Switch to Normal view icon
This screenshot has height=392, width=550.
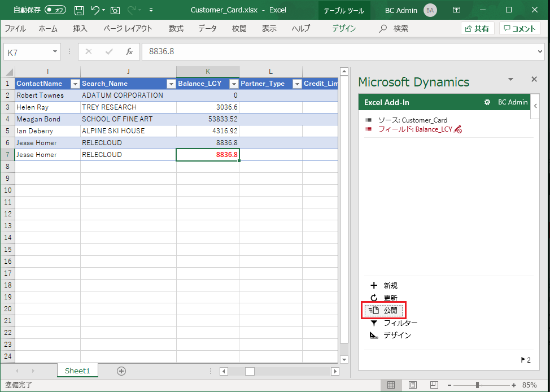[391, 385]
